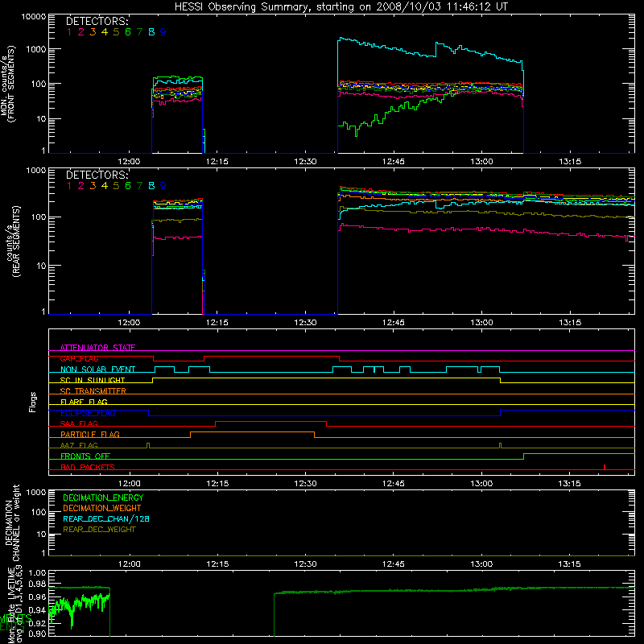The image size is (644, 644).
Task: Click the 10000 tick label on the front panel
Action: pyautogui.click(x=34, y=16)
